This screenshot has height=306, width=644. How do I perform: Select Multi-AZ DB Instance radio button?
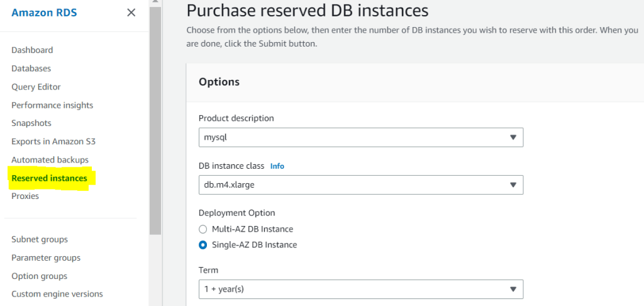[203, 229]
